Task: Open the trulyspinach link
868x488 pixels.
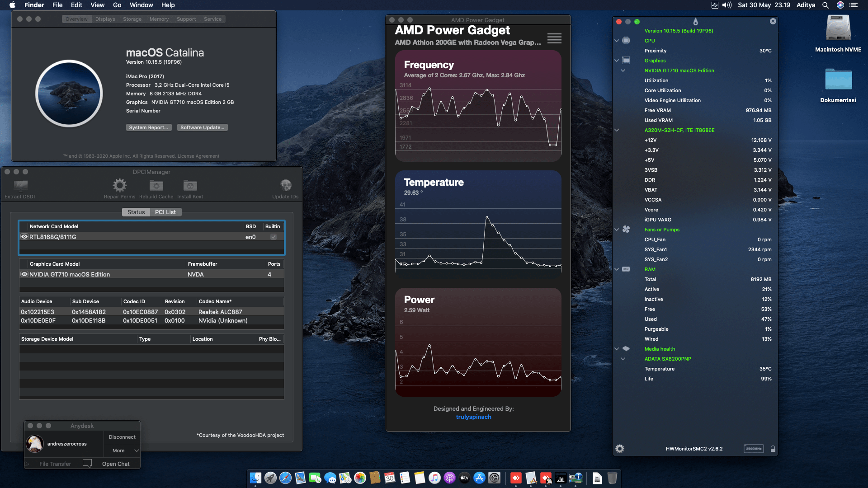Action: (473, 417)
